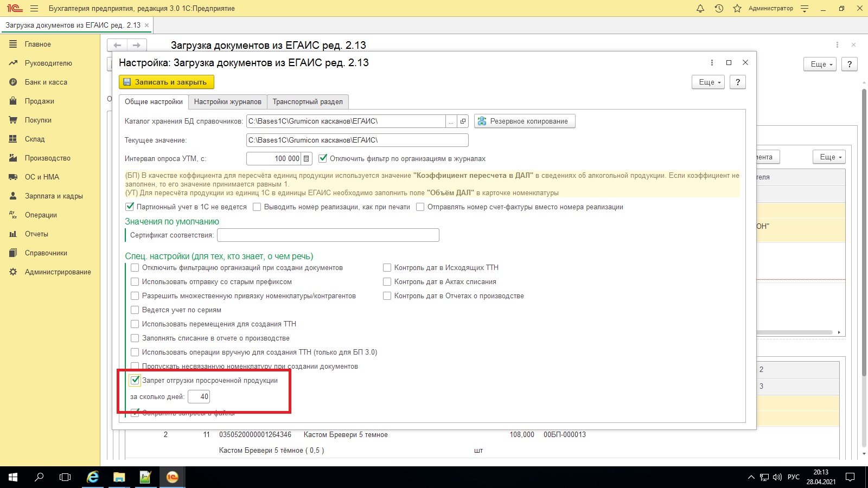Toggle Использовать отправку со старым префиксом

click(135, 281)
